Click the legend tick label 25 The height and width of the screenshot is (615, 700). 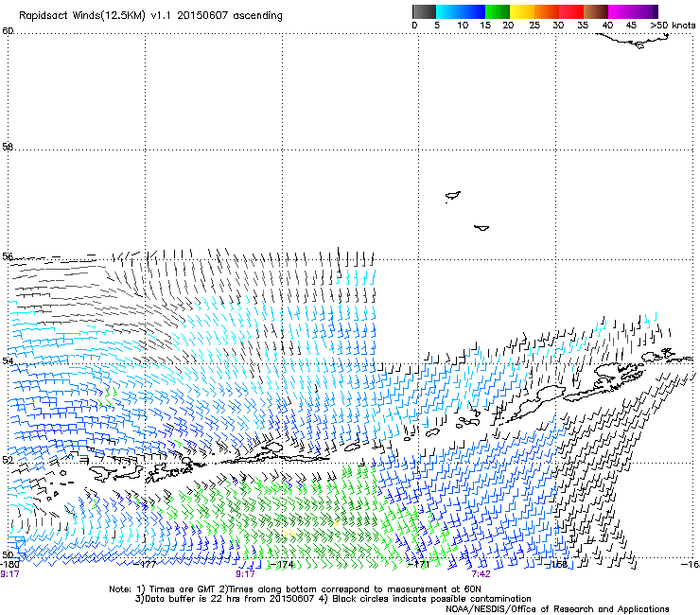pos(534,26)
